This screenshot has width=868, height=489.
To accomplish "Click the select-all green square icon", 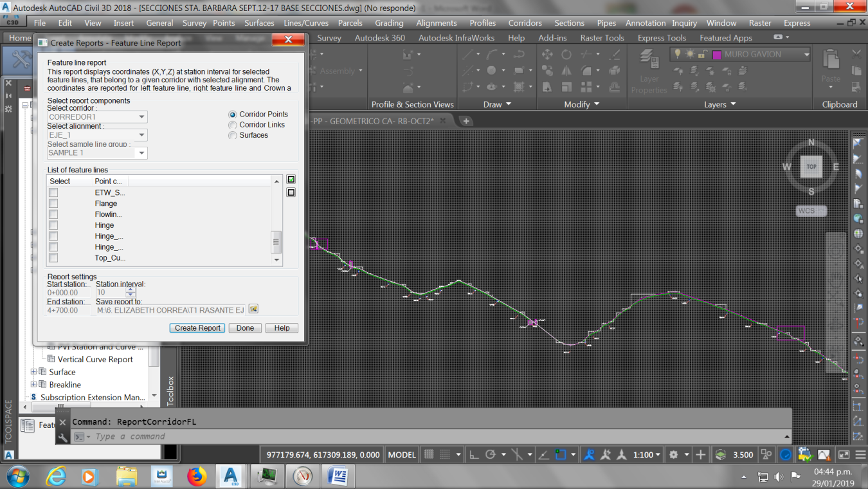I will (x=291, y=180).
